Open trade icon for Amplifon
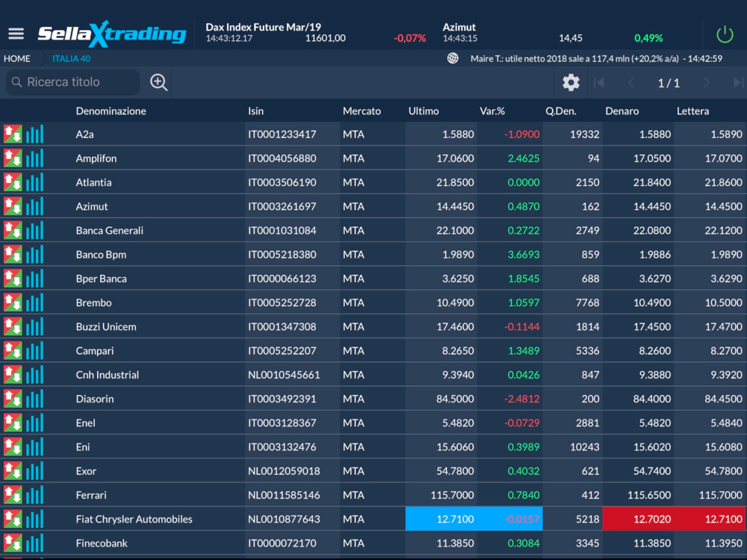Viewport: 747px width, 560px height. 13,158
